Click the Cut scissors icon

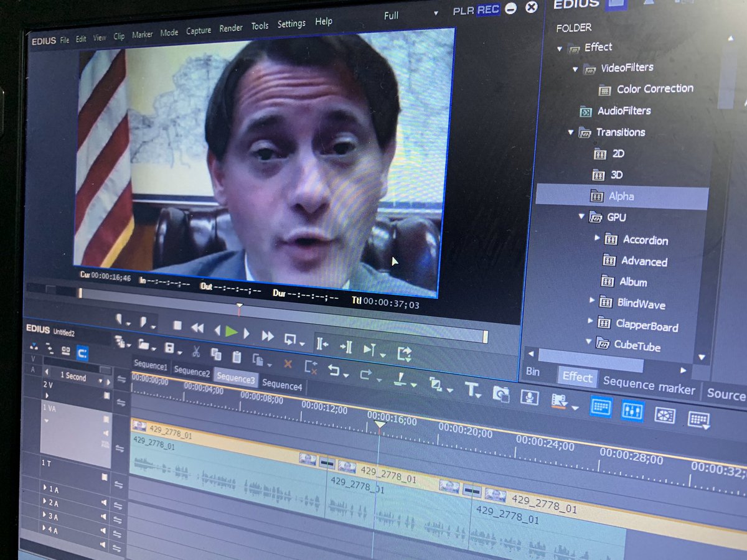point(196,352)
